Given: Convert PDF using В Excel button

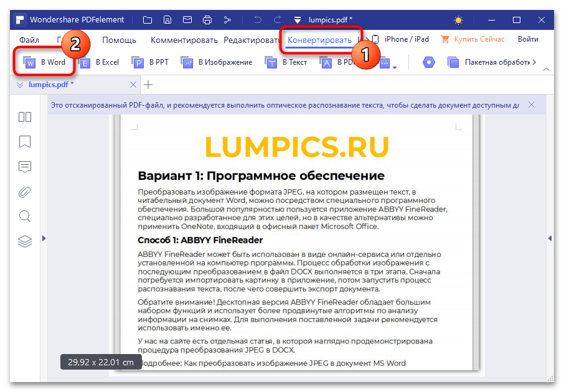Looking at the screenshot, I should pyautogui.click(x=99, y=63).
